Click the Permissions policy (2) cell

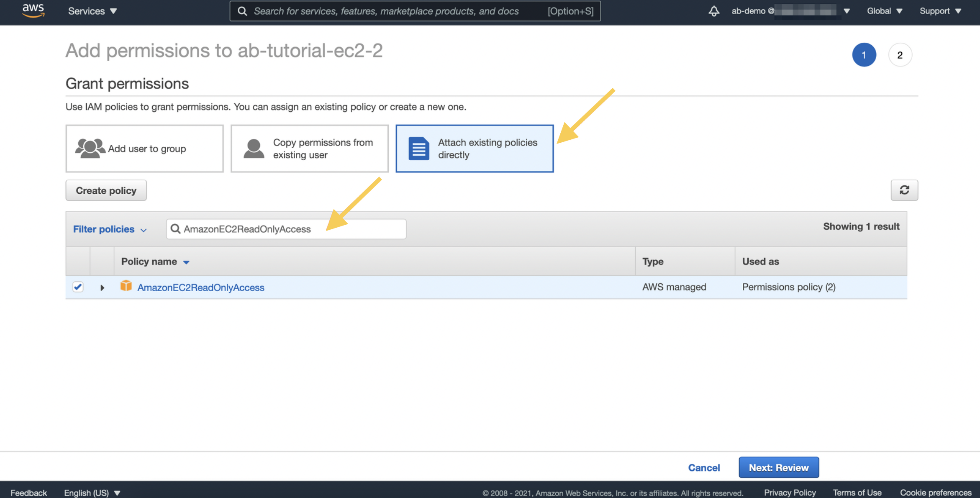coord(789,287)
